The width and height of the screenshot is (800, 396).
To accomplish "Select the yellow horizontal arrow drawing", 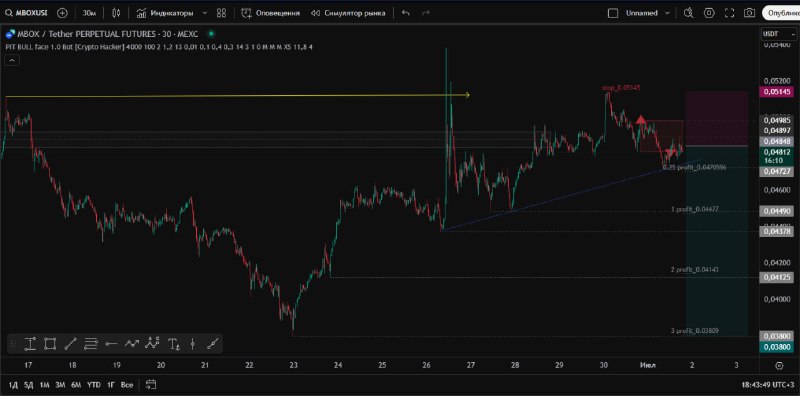I will [237, 95].
